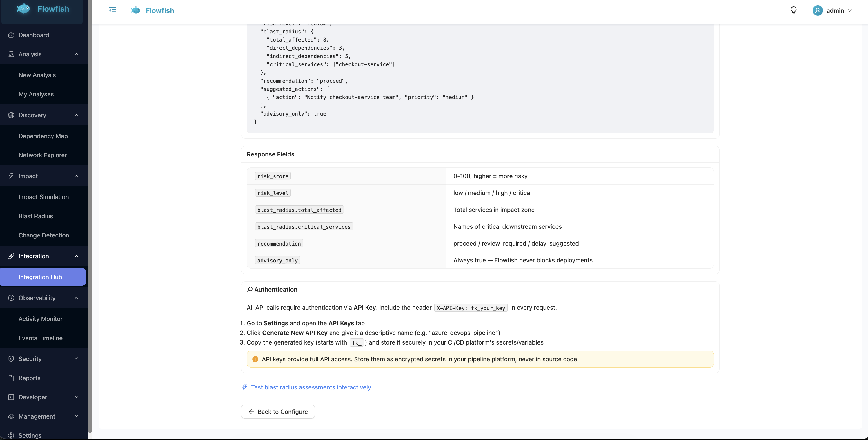The image size is (868, 440).
Task: Collapse the Integration menu chevron
Action: point(77,256)
